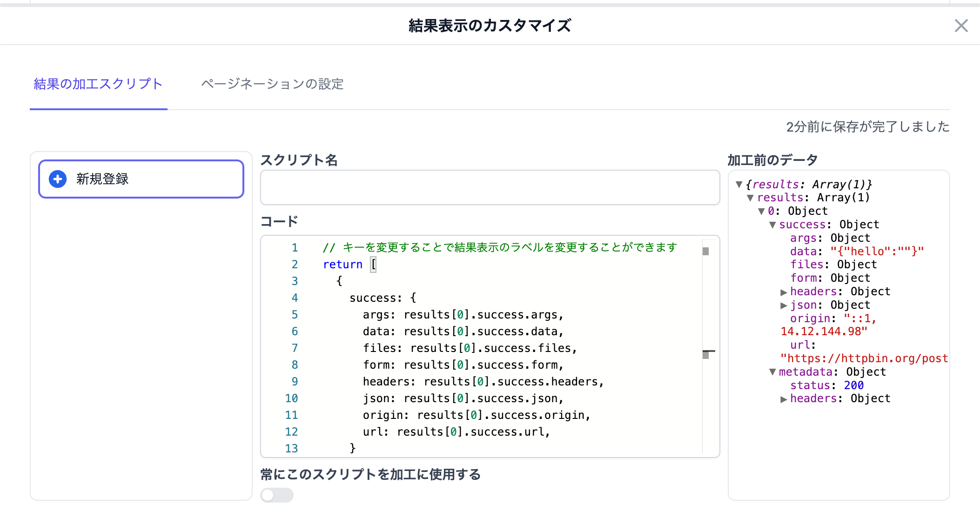This screenshot has width=980, height=517.
Task: Collapse the metadata: Object node
Action: [x=772, y=372]
